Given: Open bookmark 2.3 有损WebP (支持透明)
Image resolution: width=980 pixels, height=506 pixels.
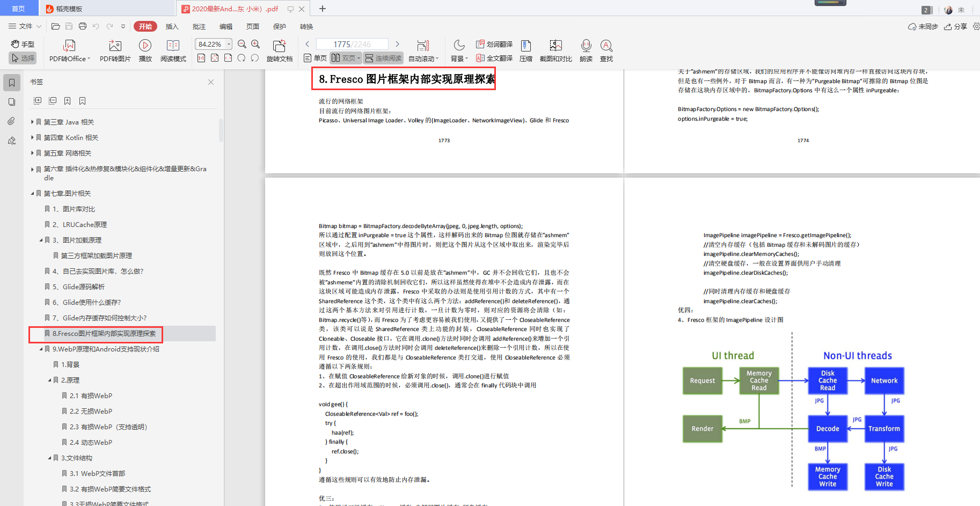Looking at the screenshot, I should click(x=108, y=427).
